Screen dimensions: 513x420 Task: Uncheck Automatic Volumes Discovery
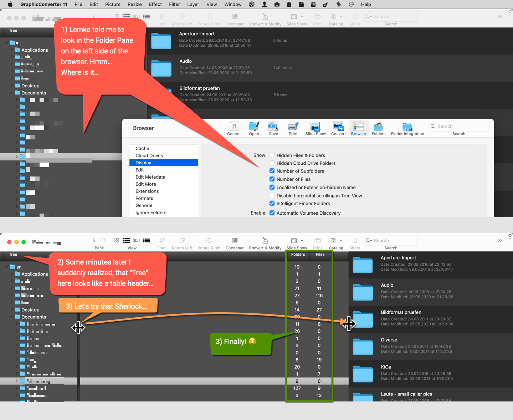pos(272,213)
